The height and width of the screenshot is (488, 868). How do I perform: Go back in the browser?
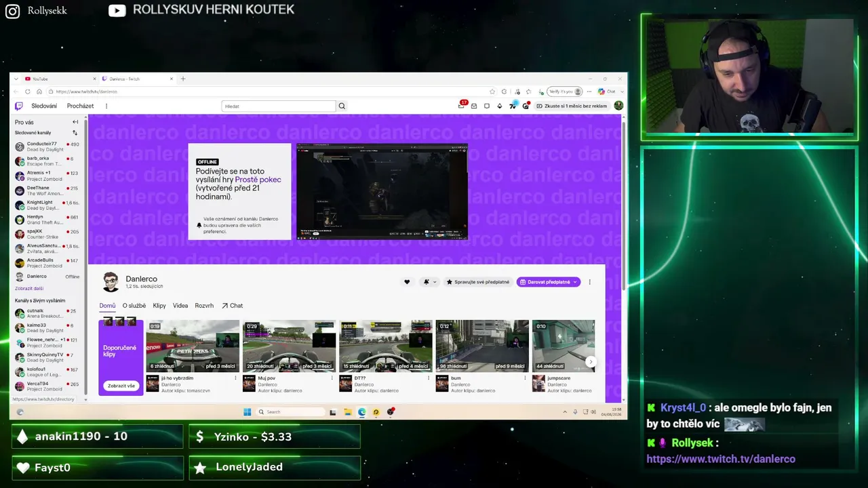16,91
